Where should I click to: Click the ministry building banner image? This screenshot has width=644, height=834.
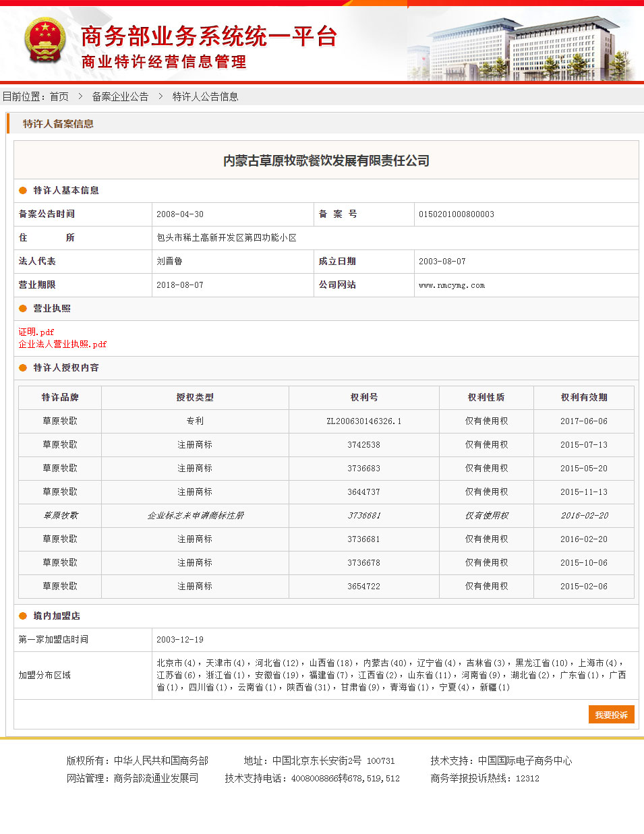point(523,47)
